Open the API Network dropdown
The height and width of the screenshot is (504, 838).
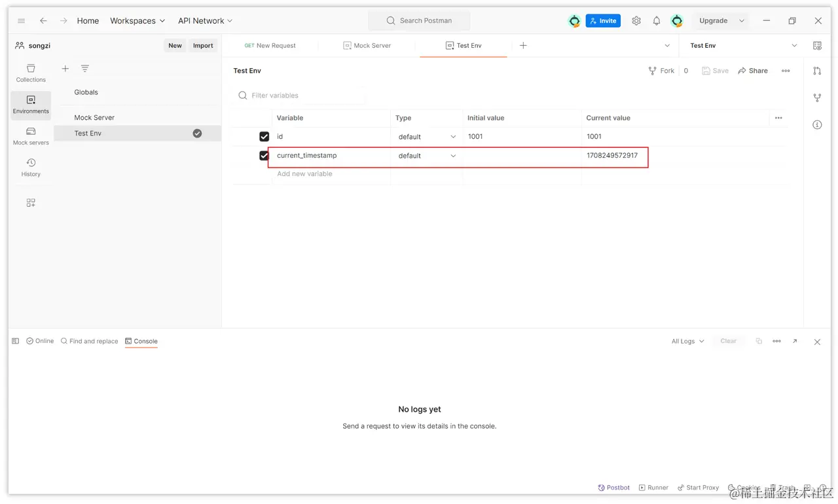point(205,21)
